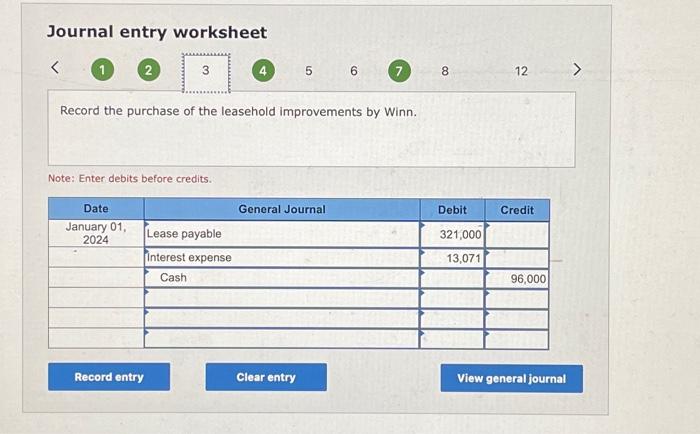Click the Journal entry worksheet heading

pos(157,32)
